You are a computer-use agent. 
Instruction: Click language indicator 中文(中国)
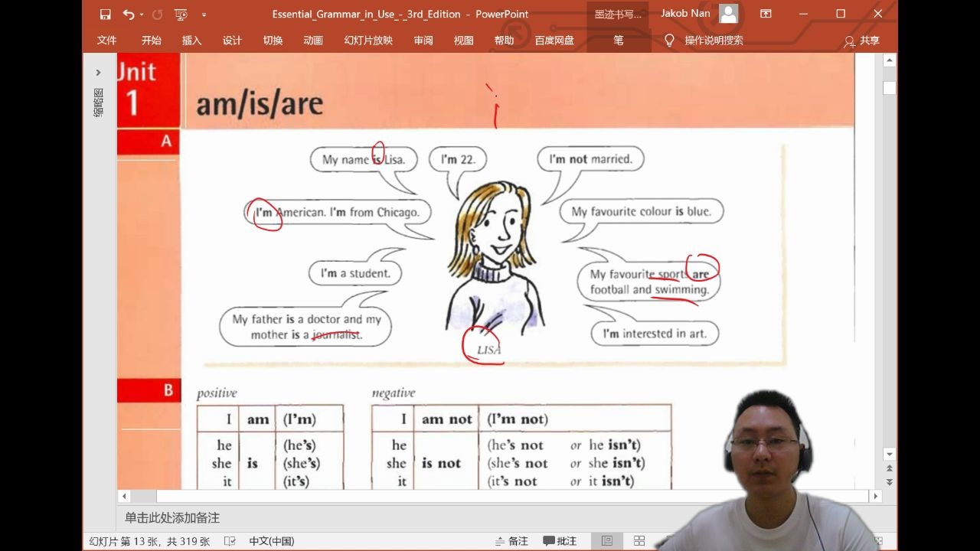pyautogui.click(x=272, y=541)
